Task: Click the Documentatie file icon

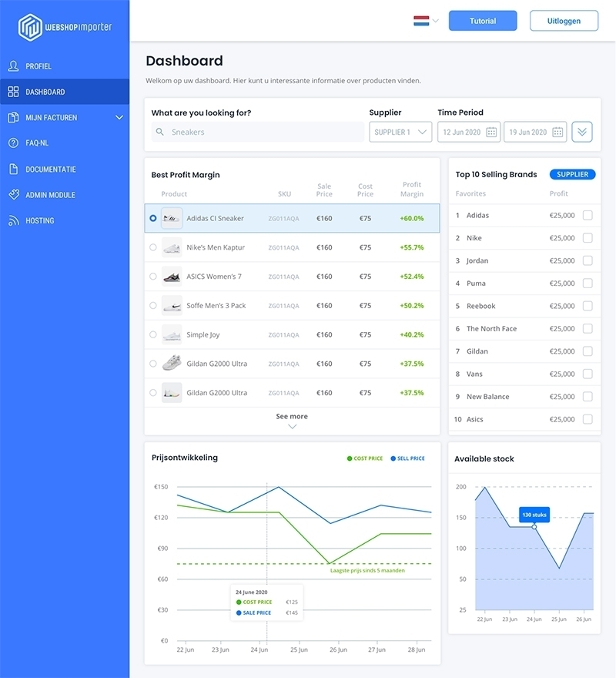Action: (x=13, y=169)
